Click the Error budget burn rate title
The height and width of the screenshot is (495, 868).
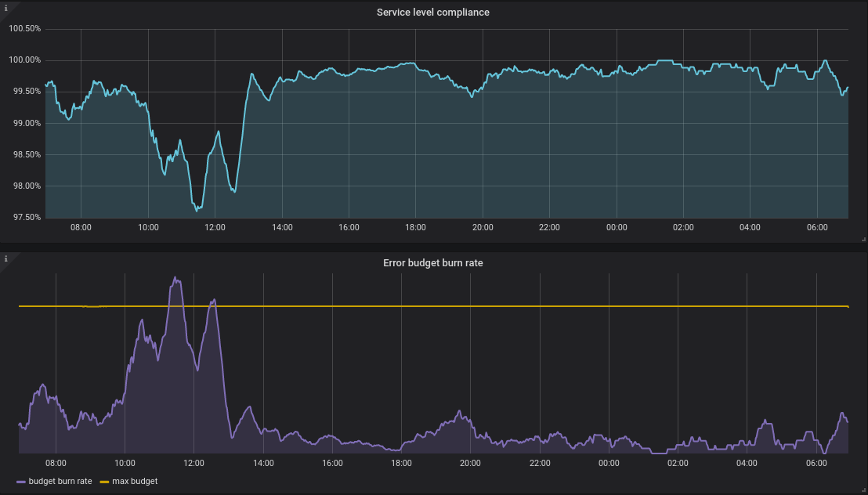(x=433, y=263)
